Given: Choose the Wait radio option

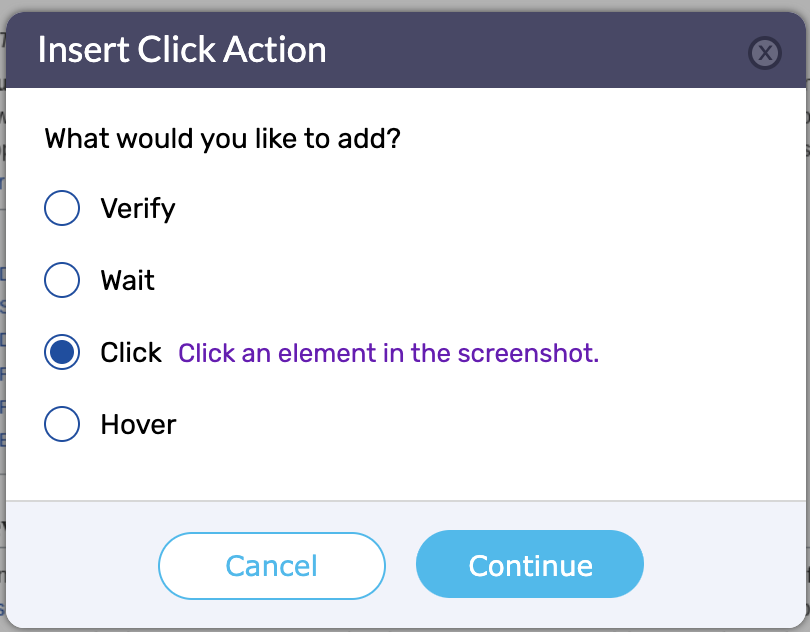Looking at the screenshot, I should pos(62,280).
